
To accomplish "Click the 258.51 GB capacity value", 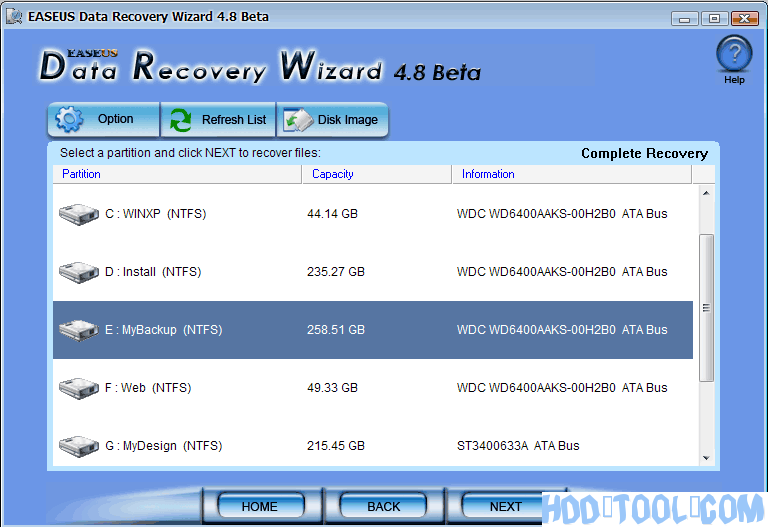I will point(336,330).
